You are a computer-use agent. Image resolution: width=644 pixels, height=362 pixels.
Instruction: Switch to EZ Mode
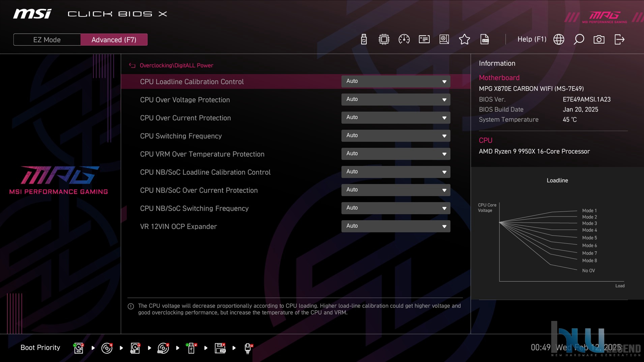[x=47, y=40]
